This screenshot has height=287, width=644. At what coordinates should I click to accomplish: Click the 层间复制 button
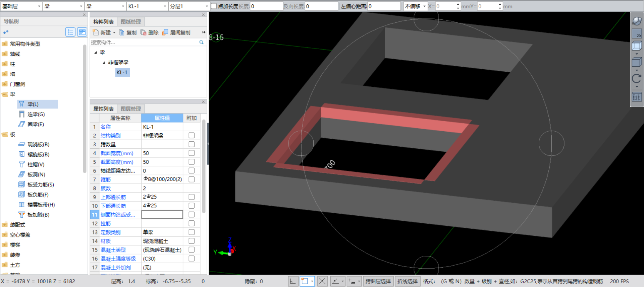tap(176, 32)
